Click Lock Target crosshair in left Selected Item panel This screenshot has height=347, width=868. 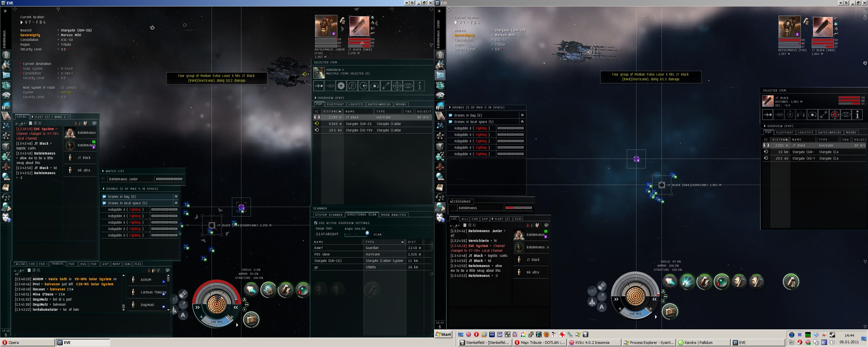coord(397,86)
